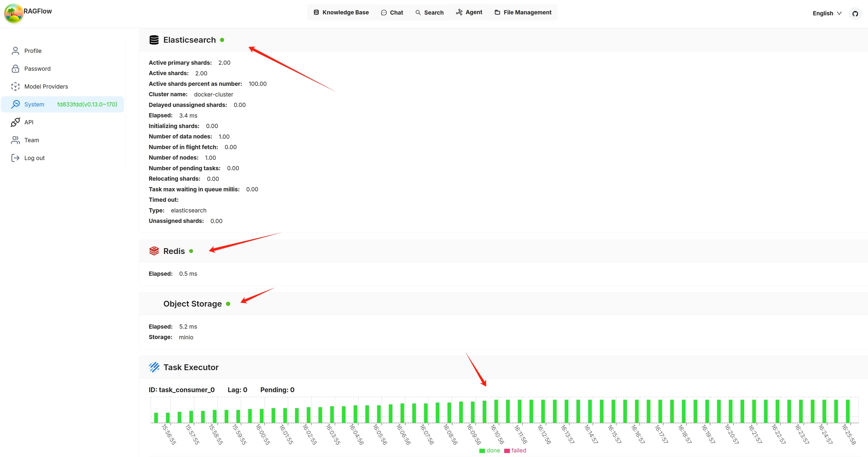Image resolution: width=868 pixels, height=457 pixels.
Task: Open the English language dropdown
Action: coord(827,13)
